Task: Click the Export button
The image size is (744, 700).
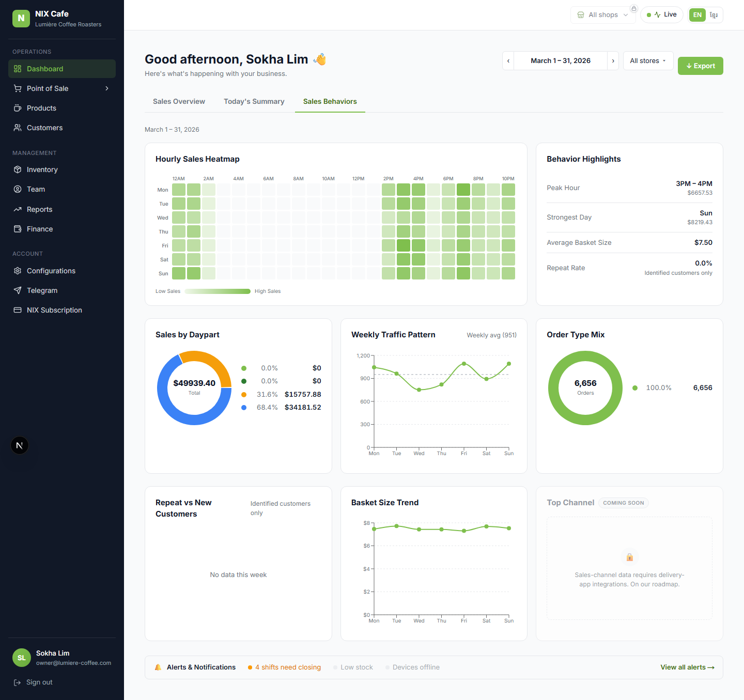Action: click(700, 66)
